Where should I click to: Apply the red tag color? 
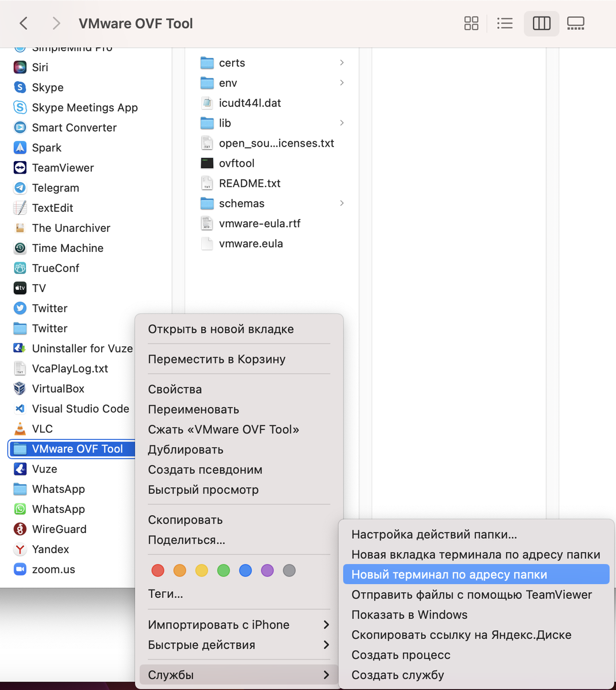(x=157, y=570)
